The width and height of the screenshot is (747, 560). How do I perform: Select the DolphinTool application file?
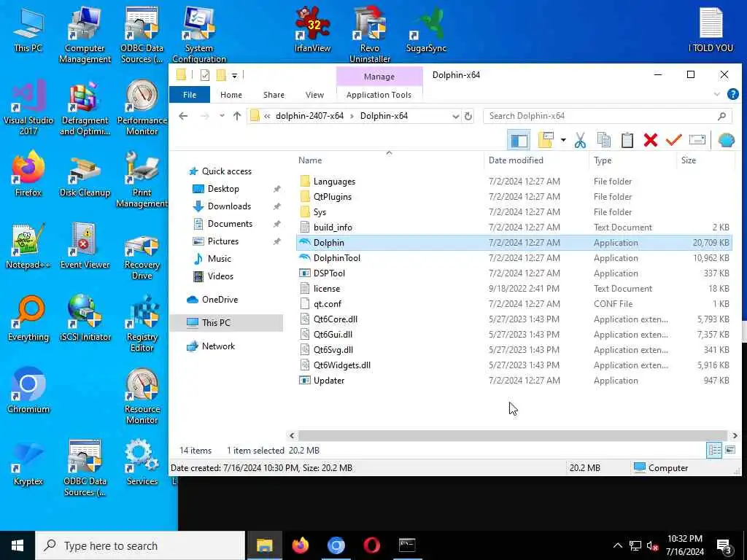(336, 258)
